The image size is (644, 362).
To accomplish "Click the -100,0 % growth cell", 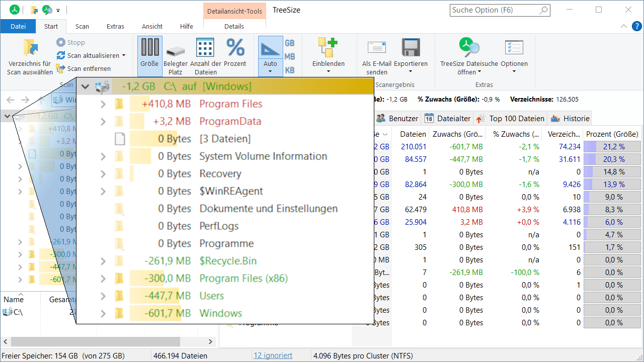I will coord(524,273).
